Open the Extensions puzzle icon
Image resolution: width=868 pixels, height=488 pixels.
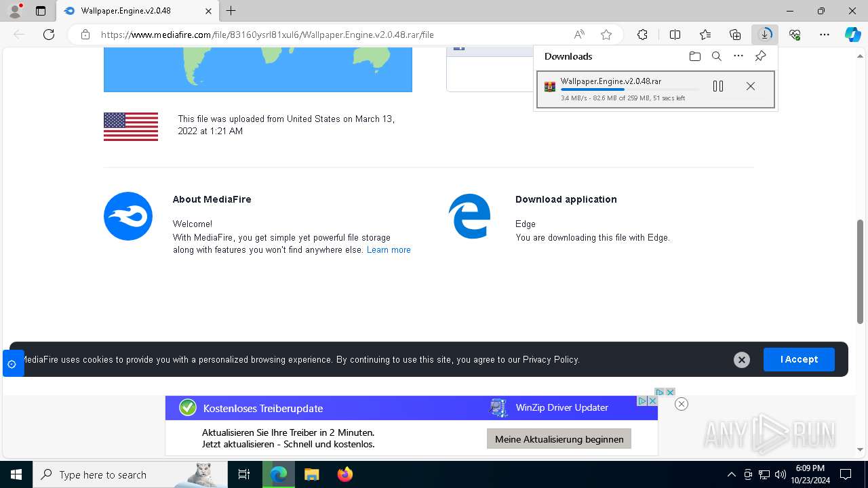(642, 35)
